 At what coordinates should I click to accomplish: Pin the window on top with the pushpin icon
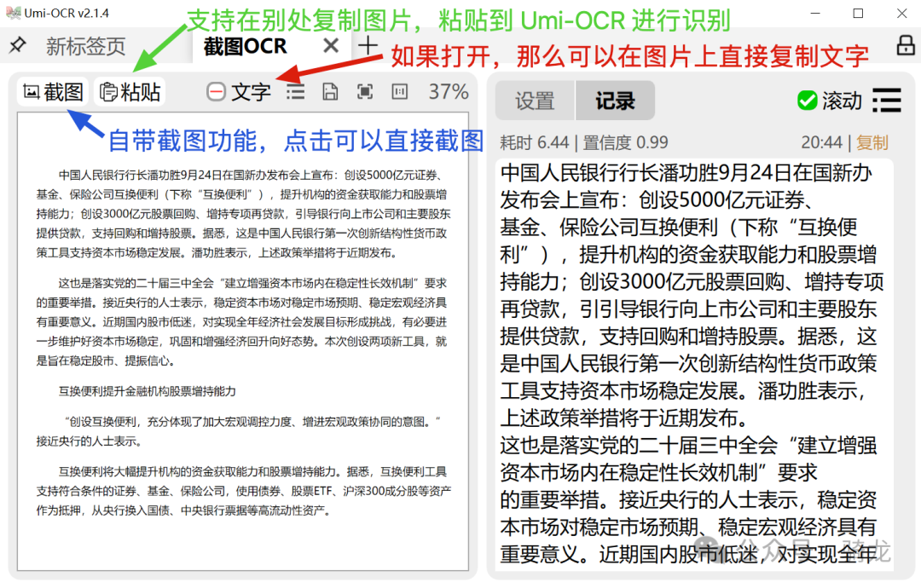[x=18, y=44]
